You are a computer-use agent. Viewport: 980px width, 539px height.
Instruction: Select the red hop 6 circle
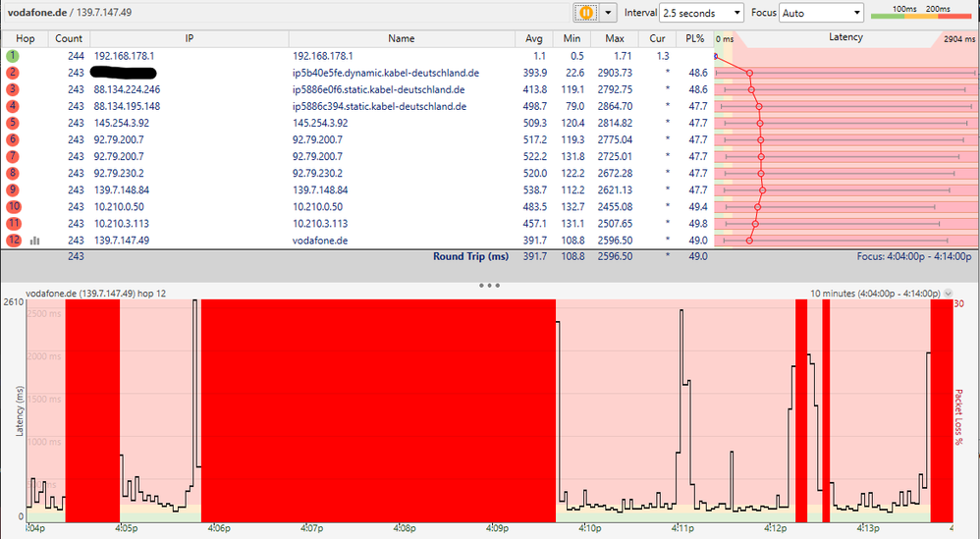[x=13, y=139]
